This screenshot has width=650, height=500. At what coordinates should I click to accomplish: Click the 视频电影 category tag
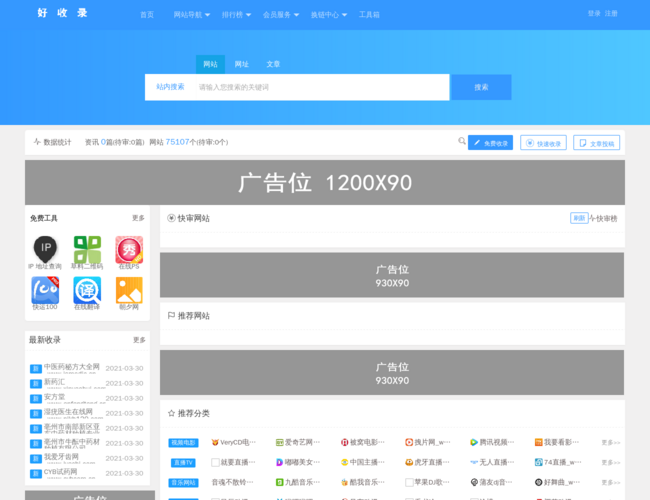tap(183, 443)
